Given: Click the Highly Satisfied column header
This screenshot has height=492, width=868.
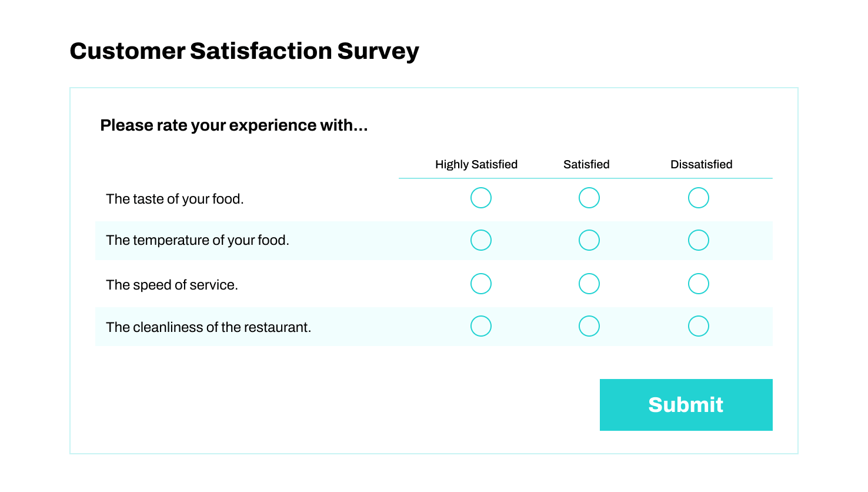Looking at the screenshot, I should (476, 165).
